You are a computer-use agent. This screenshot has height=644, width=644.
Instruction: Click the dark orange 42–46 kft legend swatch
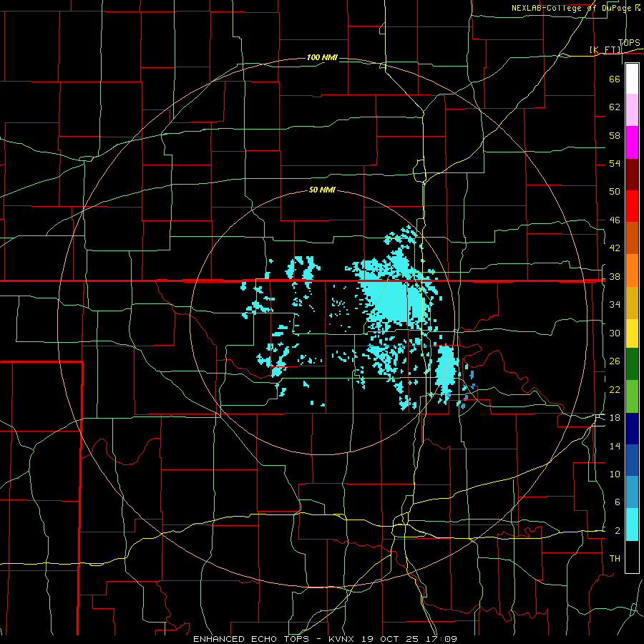pos(632,238)
